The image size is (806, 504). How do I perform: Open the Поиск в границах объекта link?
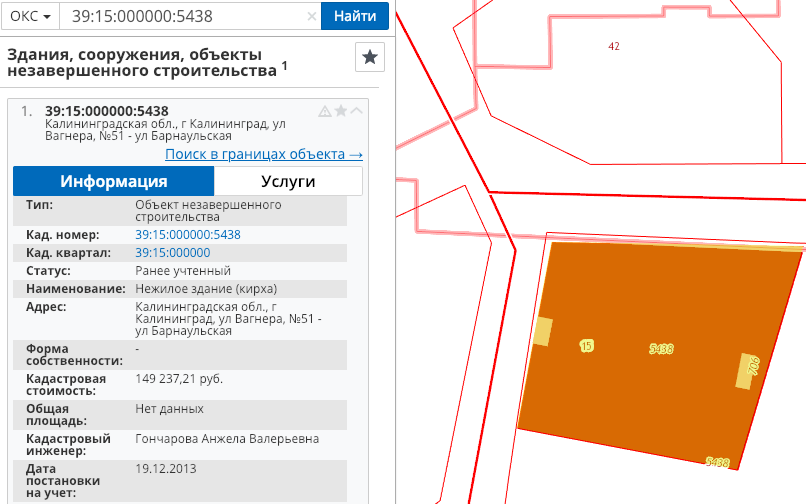pyautogui.click(x=263, y=154)
